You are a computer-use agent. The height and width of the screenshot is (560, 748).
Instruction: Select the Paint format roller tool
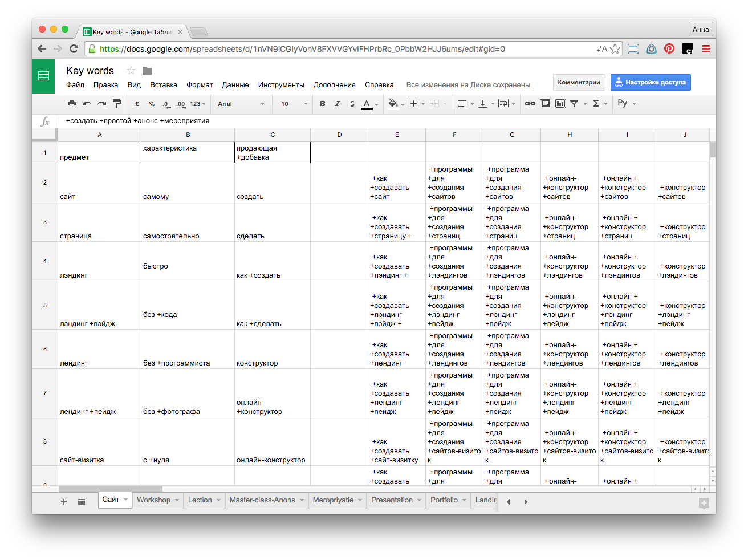click(117, 104)
